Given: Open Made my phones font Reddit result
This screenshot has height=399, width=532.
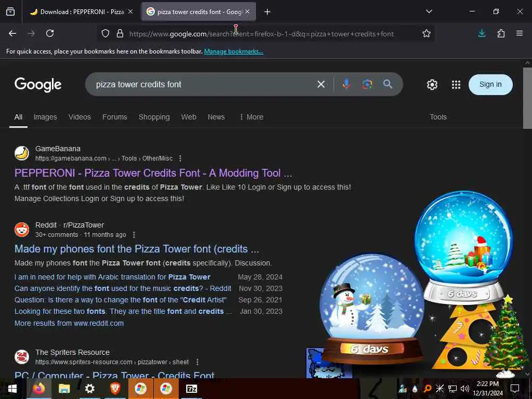Looking at the screenshot, I should coord(137,249).
